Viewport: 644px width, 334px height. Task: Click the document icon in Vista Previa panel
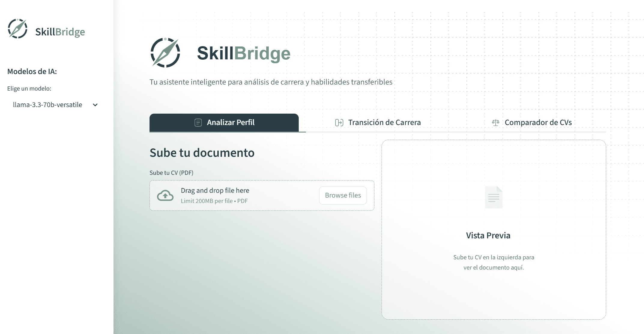coord(493,197)
